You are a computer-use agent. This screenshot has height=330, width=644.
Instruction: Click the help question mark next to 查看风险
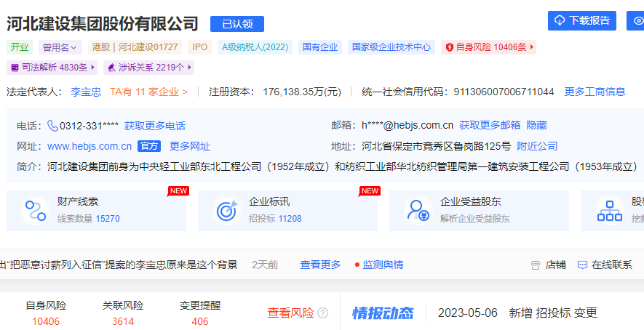[x=323, y=313]
